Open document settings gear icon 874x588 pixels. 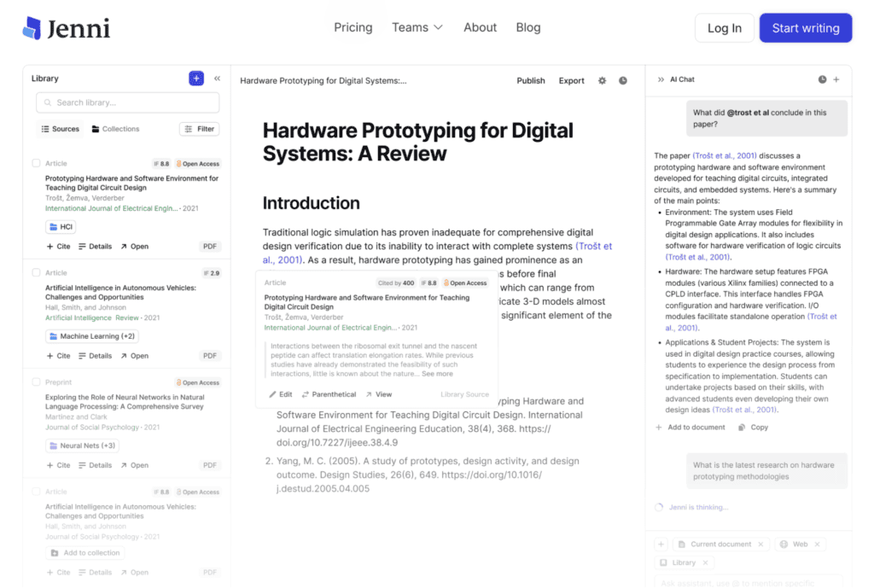pyautogui.click(x=602, y=81)
